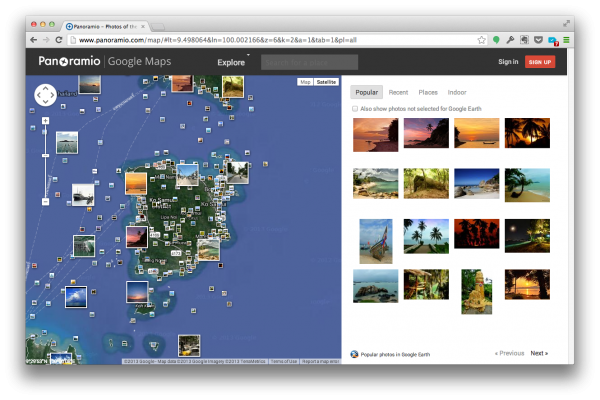Reload the page with the refresh icon
Viewport: 600px width, 400px height.
point(59,39)
